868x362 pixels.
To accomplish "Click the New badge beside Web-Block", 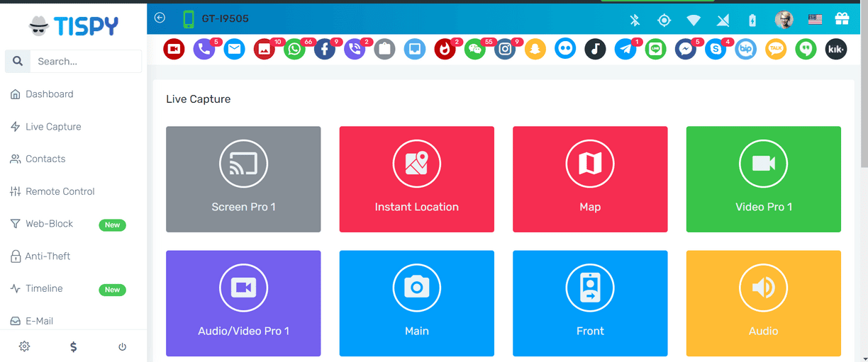I will tap(112, 225).
